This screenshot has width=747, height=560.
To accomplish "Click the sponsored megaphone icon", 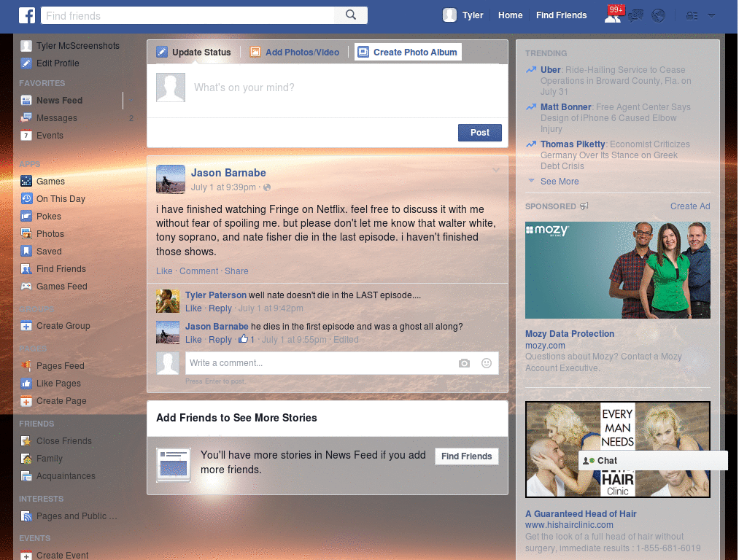I will tap(584, 206).
